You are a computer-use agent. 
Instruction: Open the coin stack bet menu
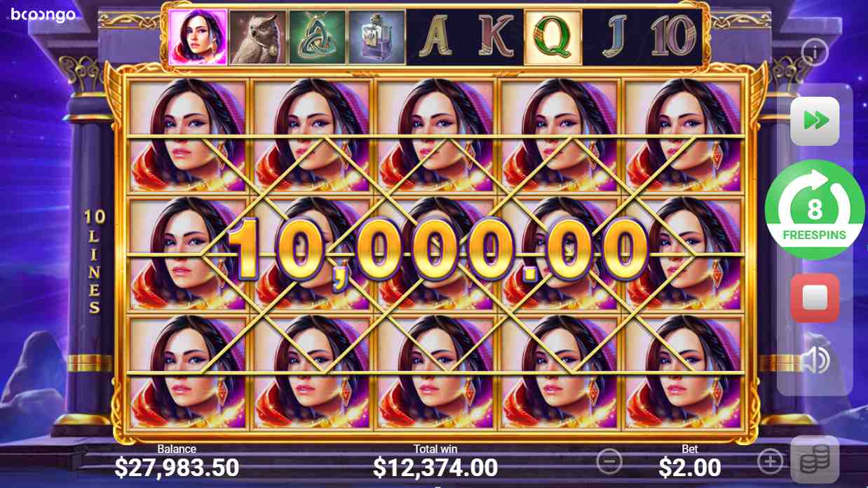coord(815,459)
